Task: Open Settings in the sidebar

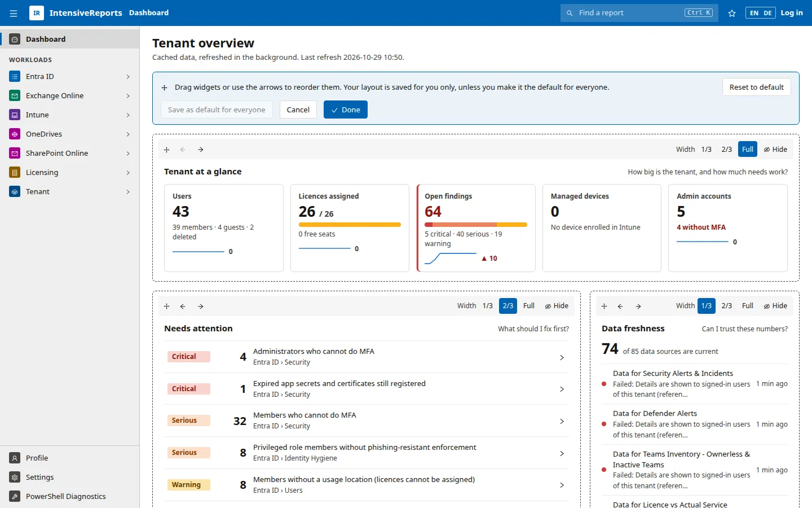Action: point(70,478)
